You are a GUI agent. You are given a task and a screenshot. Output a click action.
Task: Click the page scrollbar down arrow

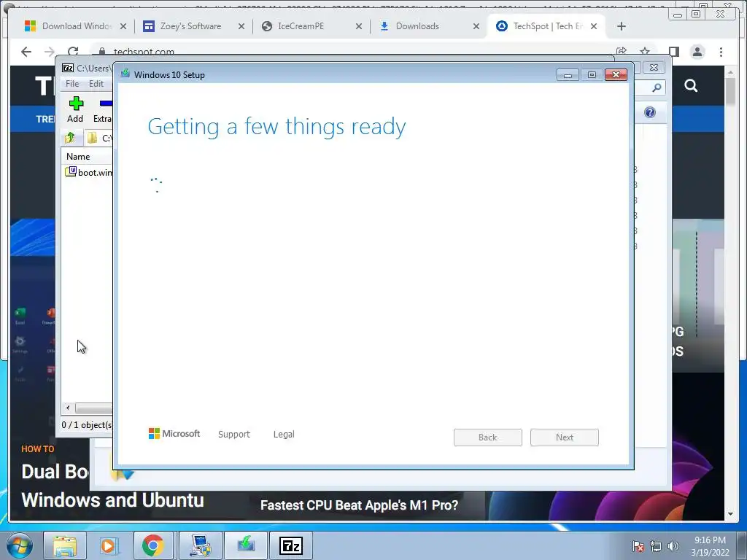[x=730, y=514]
